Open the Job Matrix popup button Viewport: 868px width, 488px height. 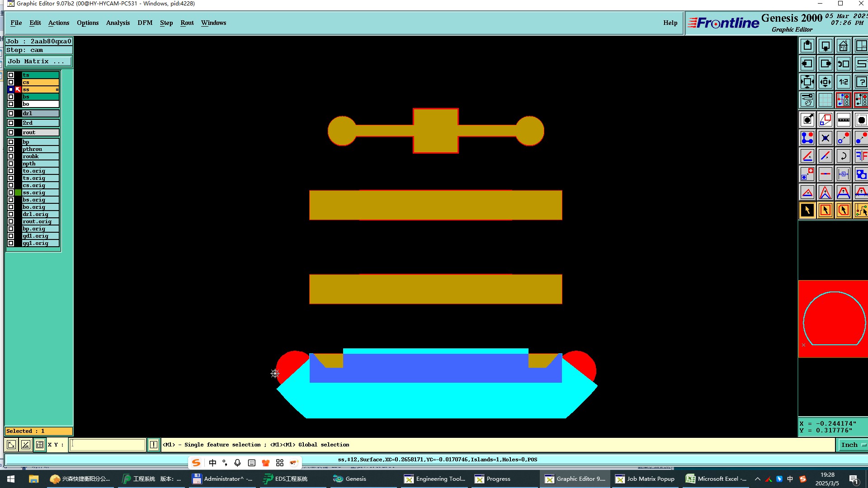pyautogui.click(x=38, y=61)
